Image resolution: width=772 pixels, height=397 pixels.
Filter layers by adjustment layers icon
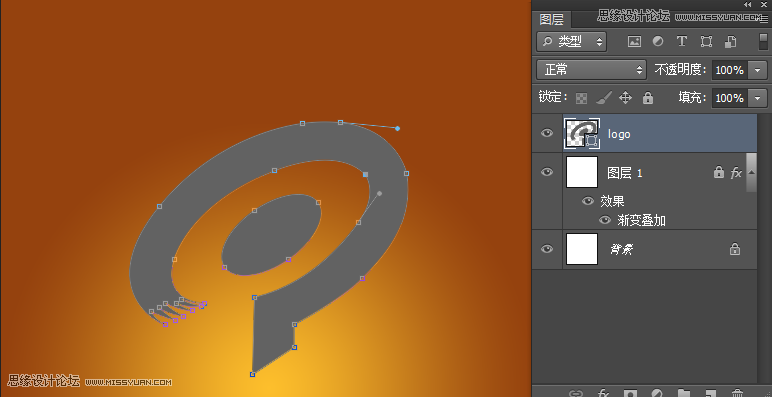[x=658, y=42]
